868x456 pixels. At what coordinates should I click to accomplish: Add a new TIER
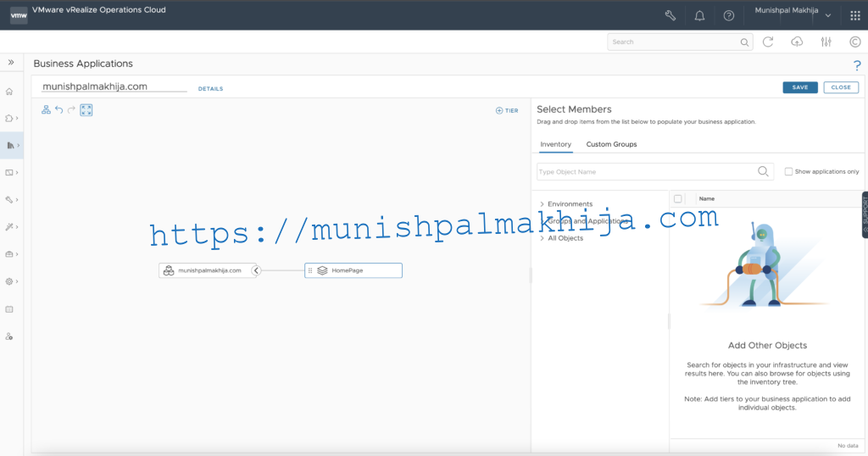click(507, 111)
